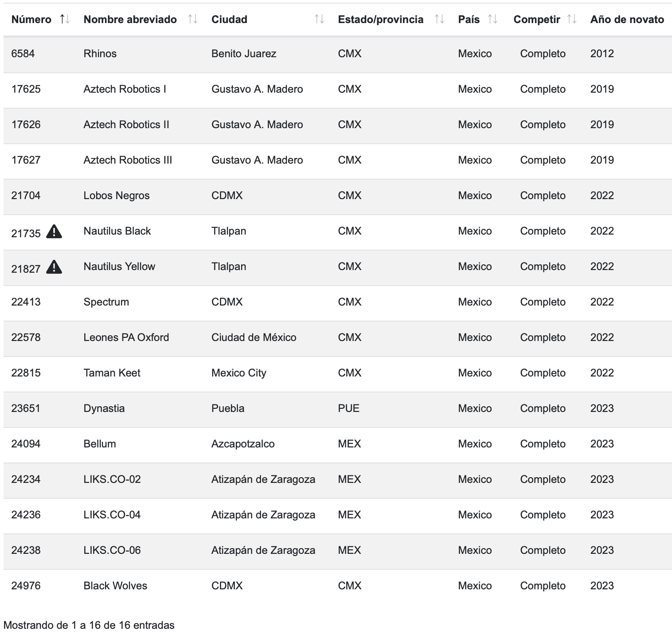Screen dimensions: 672x635
Task: Click the País column sort arrows
Action: pos(492,19)
